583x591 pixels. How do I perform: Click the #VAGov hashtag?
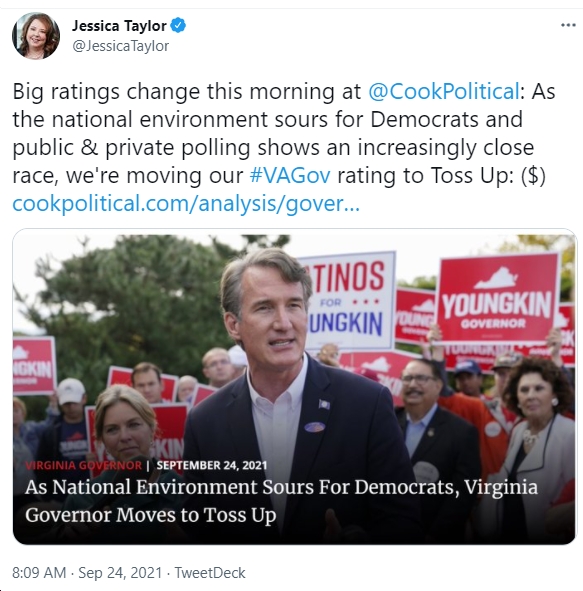(290, 176)
